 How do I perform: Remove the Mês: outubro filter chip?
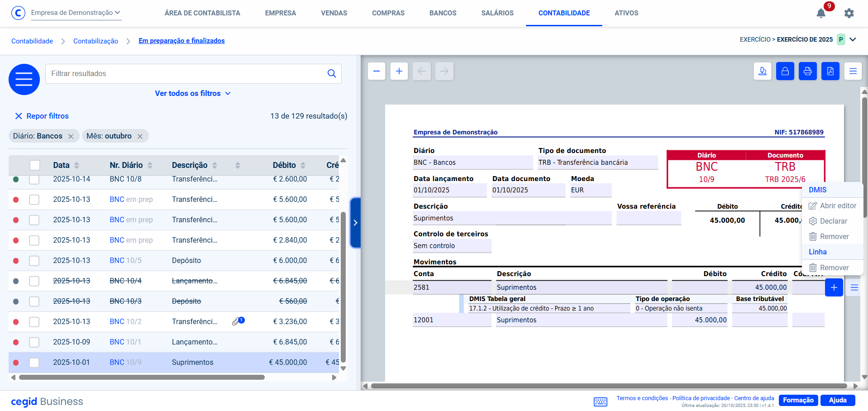[x=140, y=136]
